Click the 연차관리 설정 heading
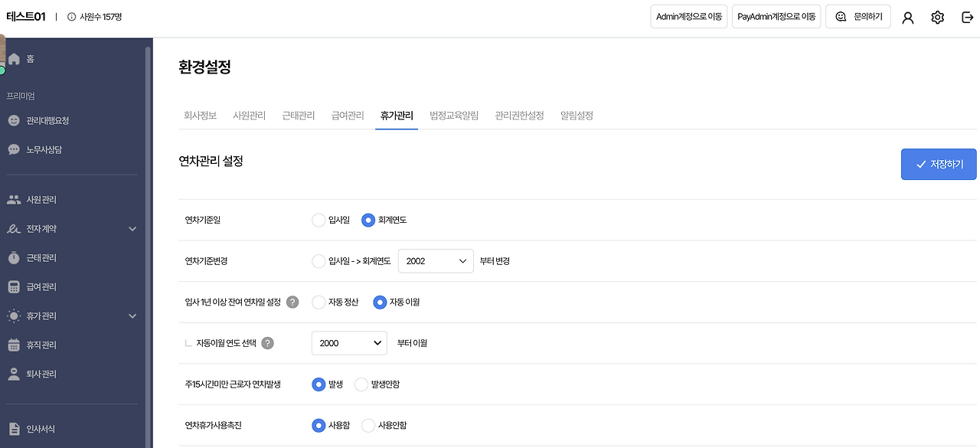 (211, 161)
